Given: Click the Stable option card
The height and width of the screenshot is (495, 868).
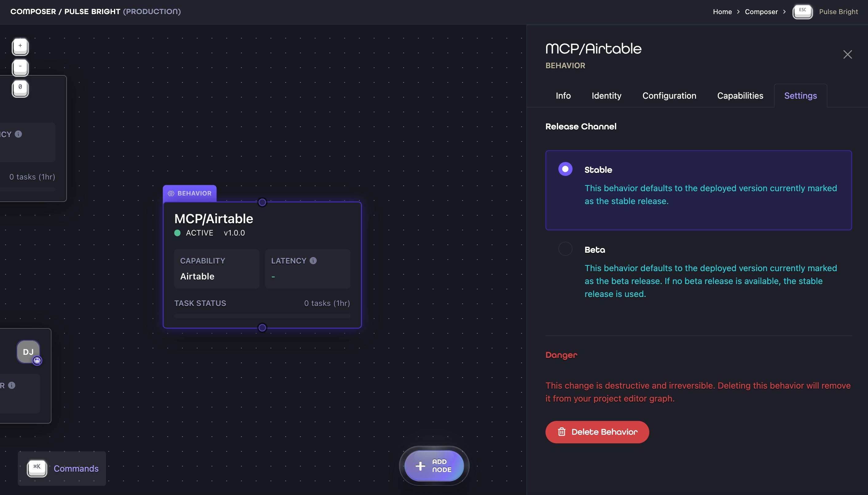Looking at the screenshot, I should tap(698, 190).
